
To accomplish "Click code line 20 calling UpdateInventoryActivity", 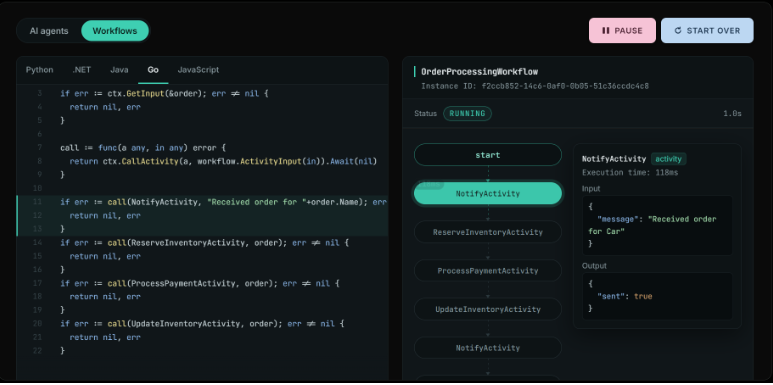I will (x=202, y=324).
